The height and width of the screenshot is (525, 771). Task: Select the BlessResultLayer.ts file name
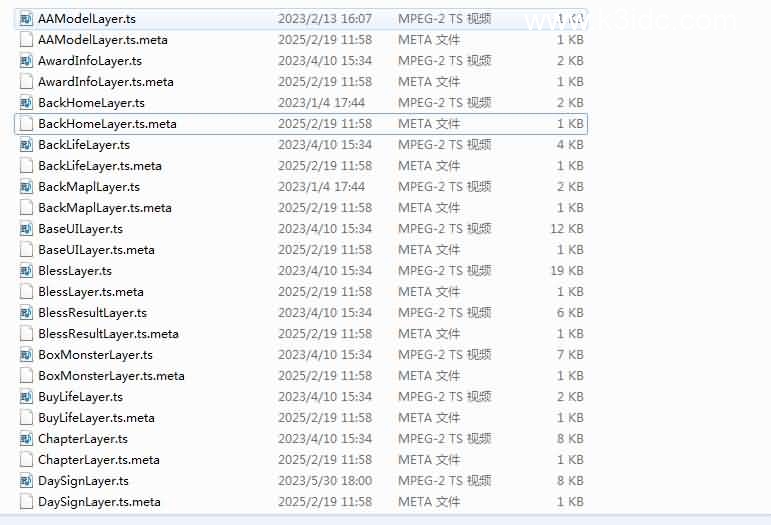(92, 313)
